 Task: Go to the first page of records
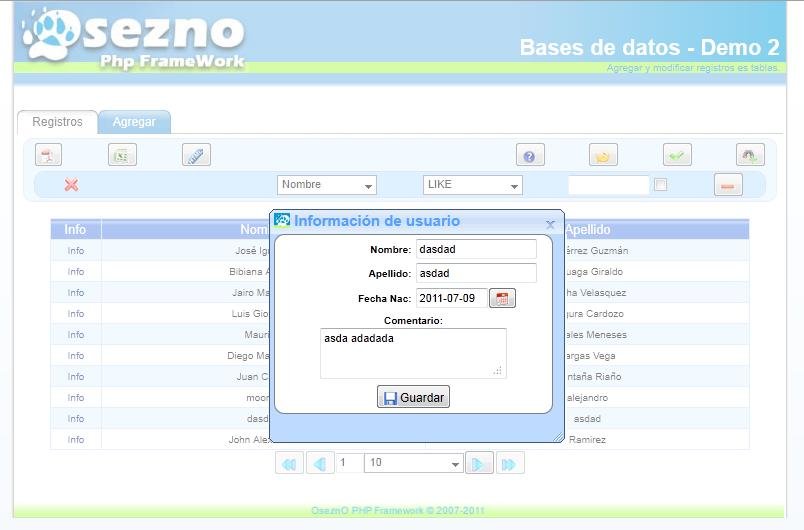click(289, 463)
